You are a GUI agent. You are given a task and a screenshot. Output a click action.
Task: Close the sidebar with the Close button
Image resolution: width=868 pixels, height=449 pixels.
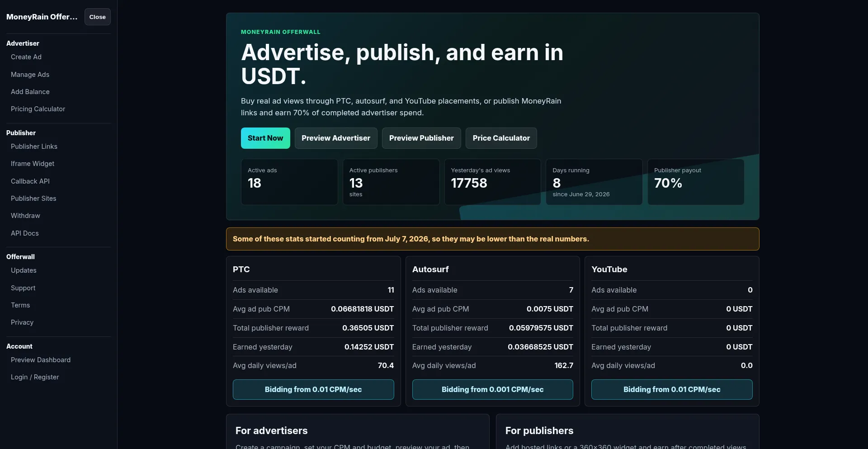coord(97,17)
